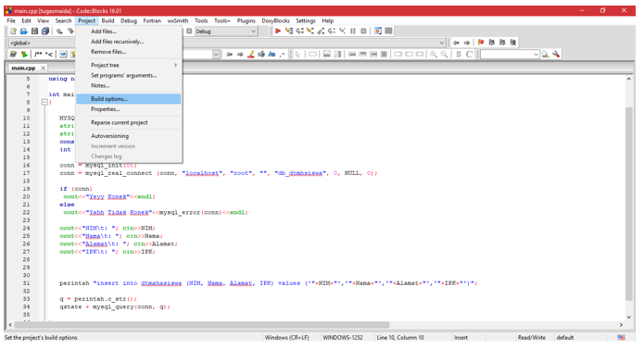Click the horizontal scrollbar thumb
644x349 pixels.
click(x=202, y=325)
